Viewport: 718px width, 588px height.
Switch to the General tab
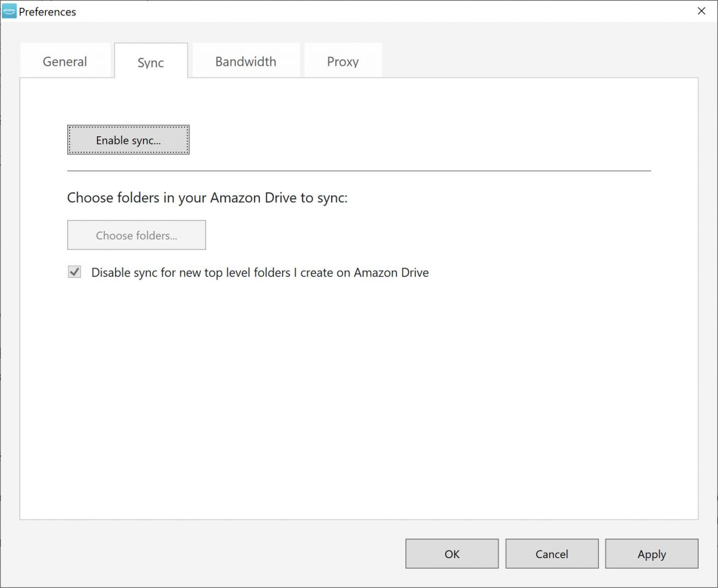[64, 62]
